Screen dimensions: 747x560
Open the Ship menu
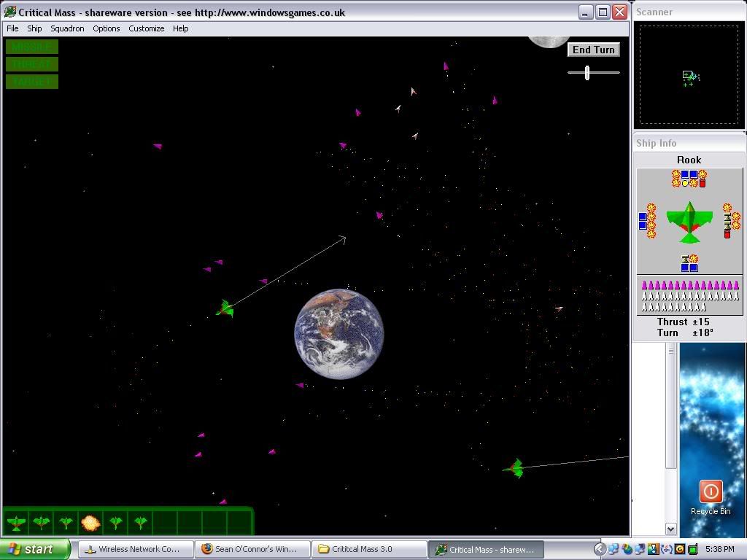[x=34, y=28]
